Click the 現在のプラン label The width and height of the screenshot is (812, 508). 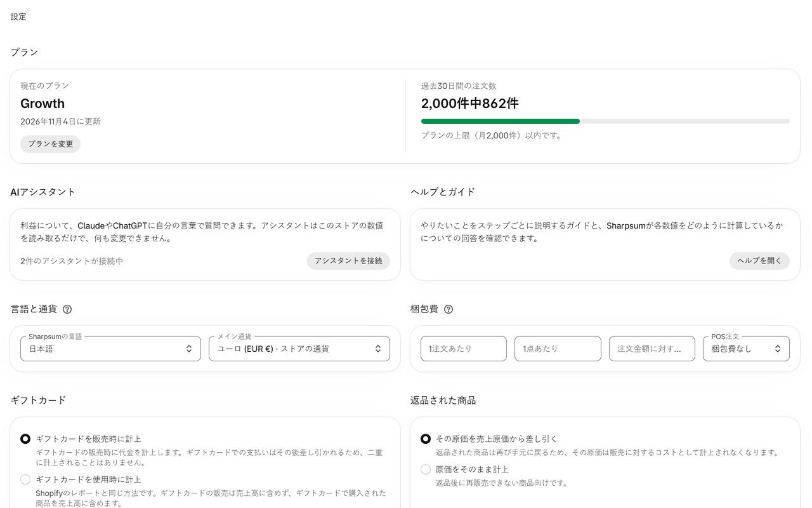click(x=45, y=86)
